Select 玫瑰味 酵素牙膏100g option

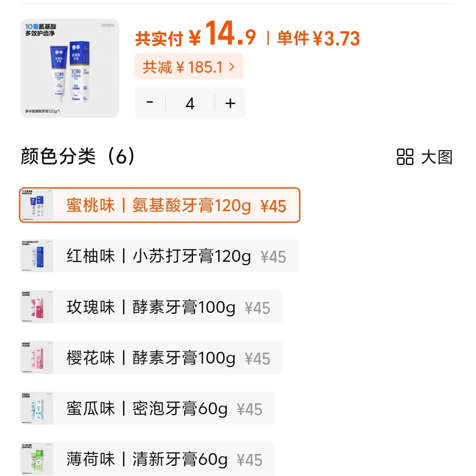pos(167,307)
